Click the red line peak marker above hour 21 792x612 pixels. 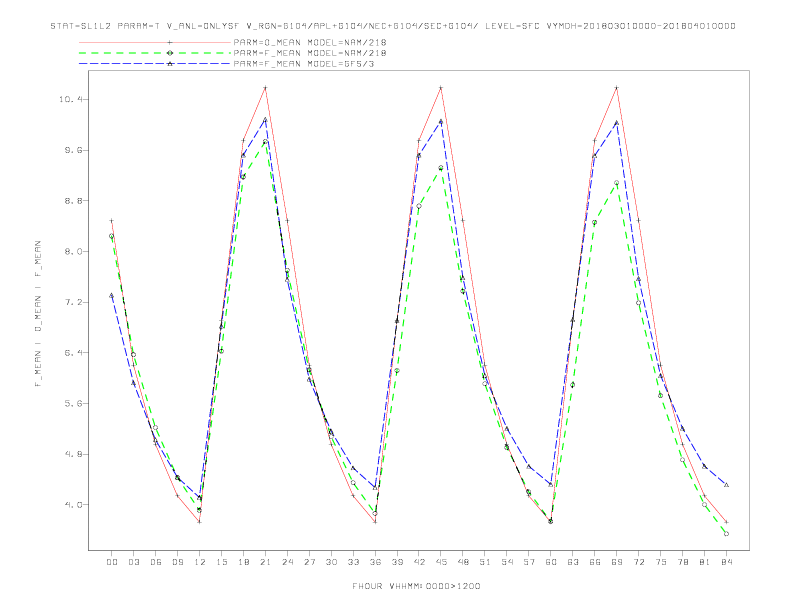pos(265,88)
